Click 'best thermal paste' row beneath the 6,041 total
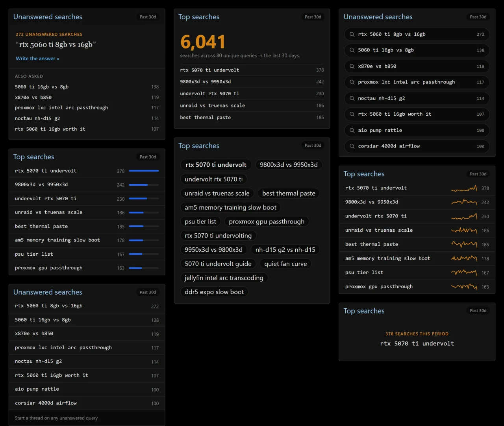Screen dimensions: 504x426 (x=252, y=118)
